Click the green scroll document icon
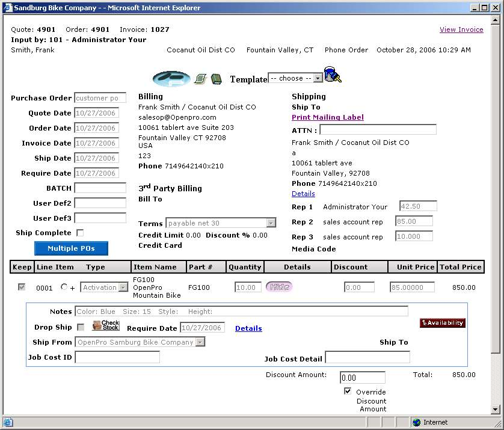 pyautogui.click(x=201, y=79)
